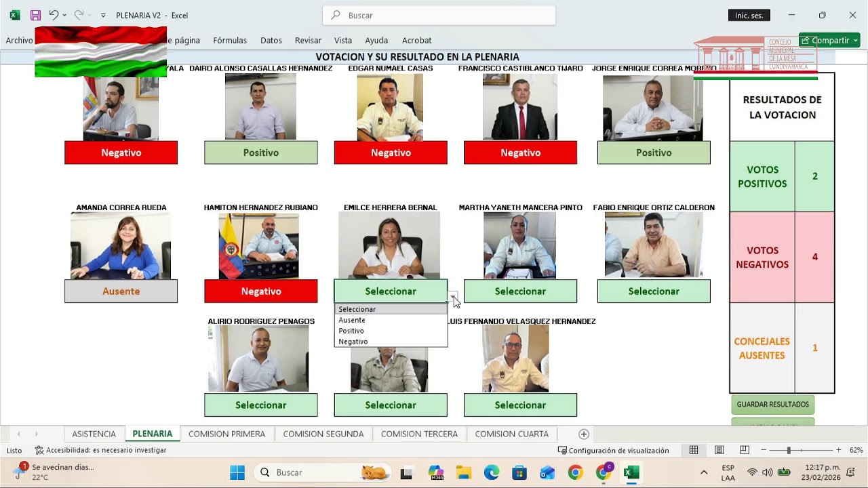Switch to Normal view icon in status bar
The image size is (868, 488).
coord(694,450)
